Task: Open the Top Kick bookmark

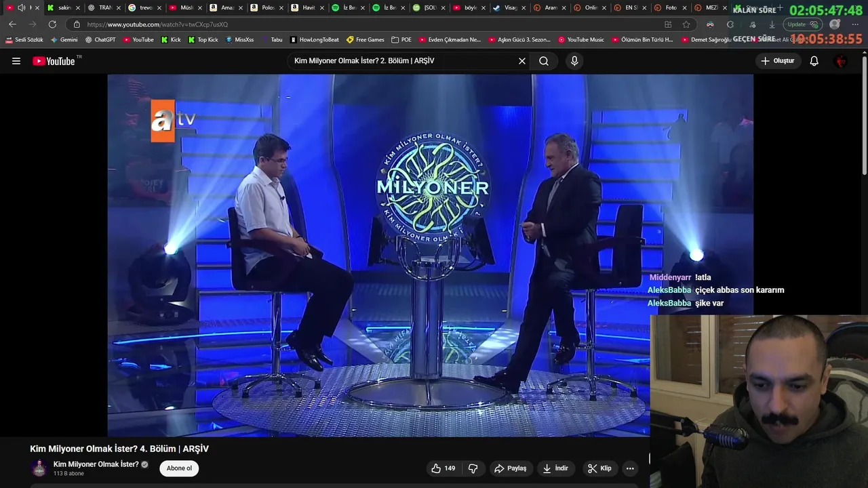Action: (x=203, y=40)
